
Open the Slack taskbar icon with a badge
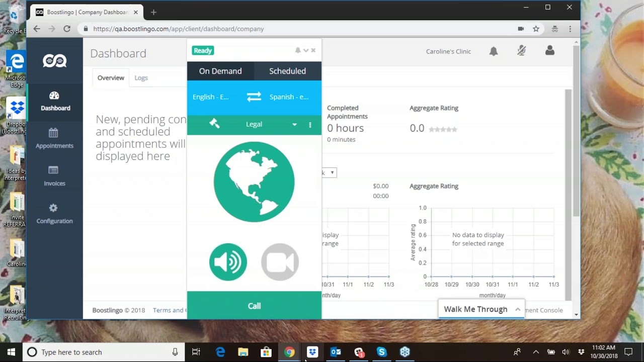[x=359, y=352]
